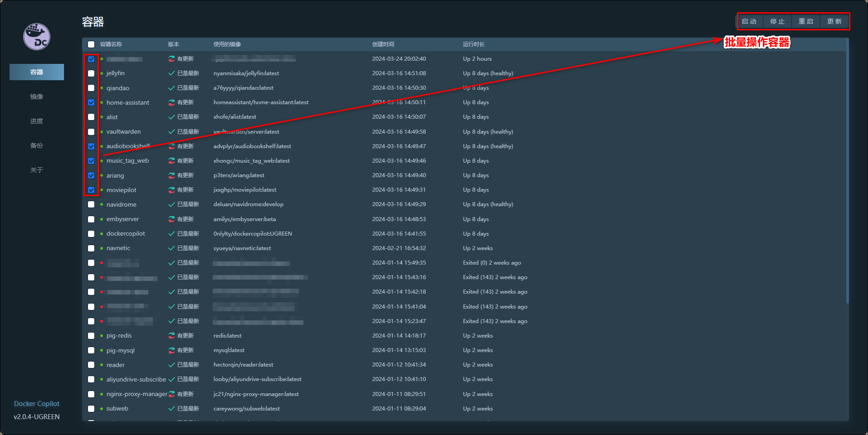Select the dockercopilot container checkbox
The height and width of the screenshot is (435, 868).
[x=91, y=234]
